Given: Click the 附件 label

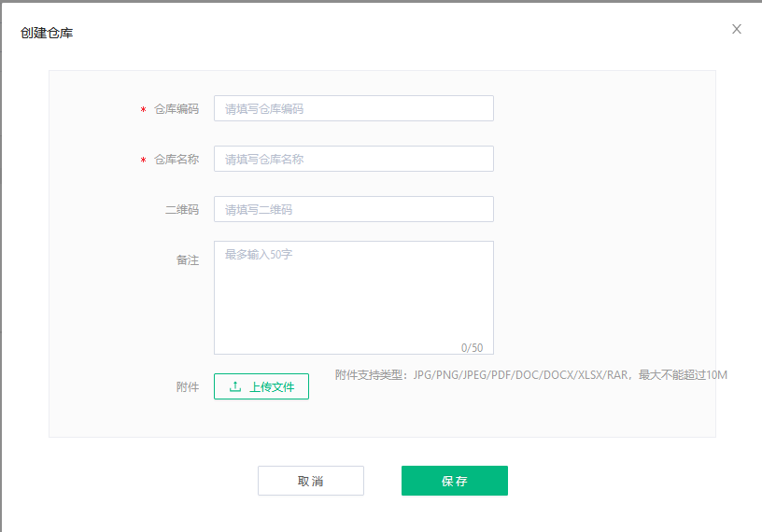Looking at the screenshot, I should point(188,387).
